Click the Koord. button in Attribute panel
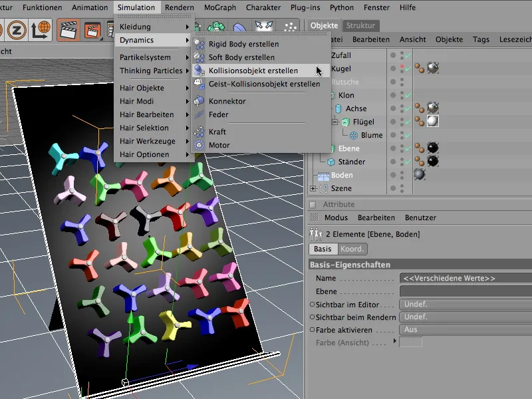 pyautogui.click(x=352, y=249)
